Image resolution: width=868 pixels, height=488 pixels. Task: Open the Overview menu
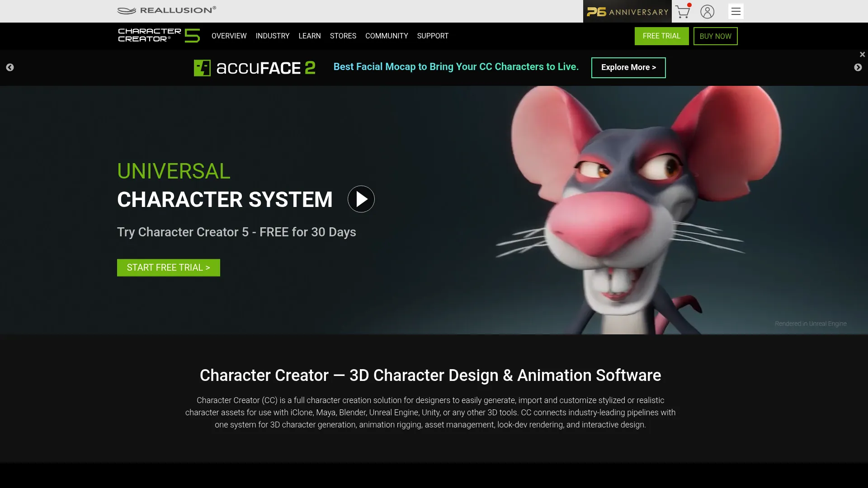229,36
